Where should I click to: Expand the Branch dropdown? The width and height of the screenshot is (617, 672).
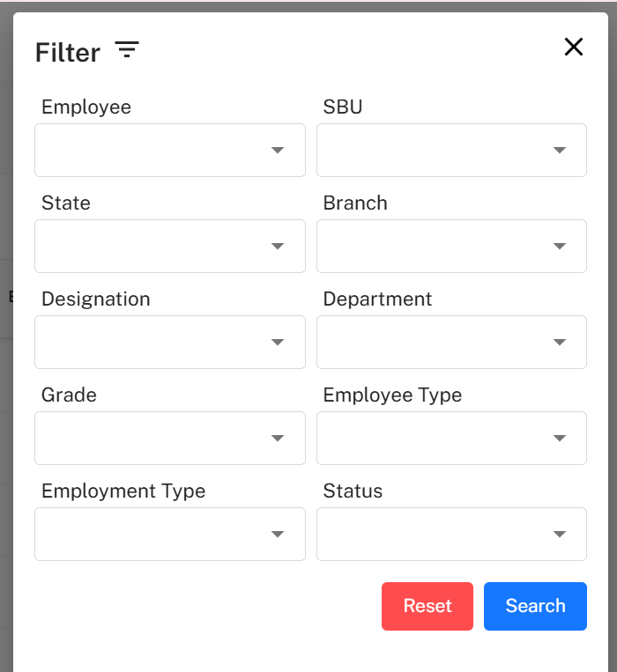pos(451,246)
